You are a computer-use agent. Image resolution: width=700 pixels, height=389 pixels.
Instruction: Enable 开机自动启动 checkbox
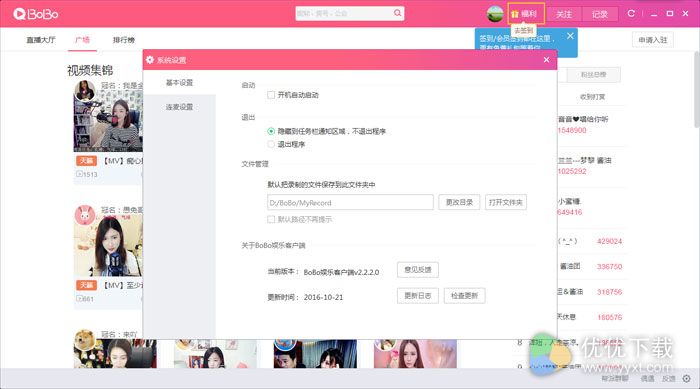(x=271, y=95)
